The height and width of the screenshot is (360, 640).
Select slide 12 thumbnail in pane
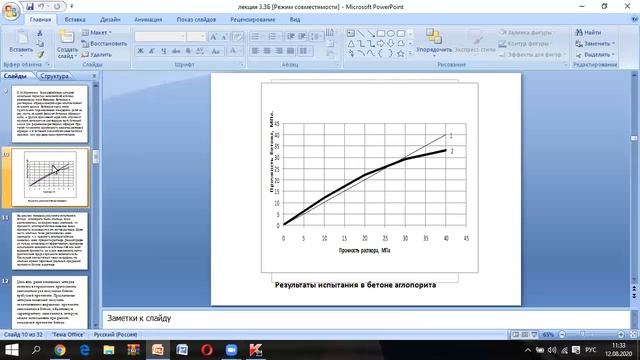[x=50, y=302]
